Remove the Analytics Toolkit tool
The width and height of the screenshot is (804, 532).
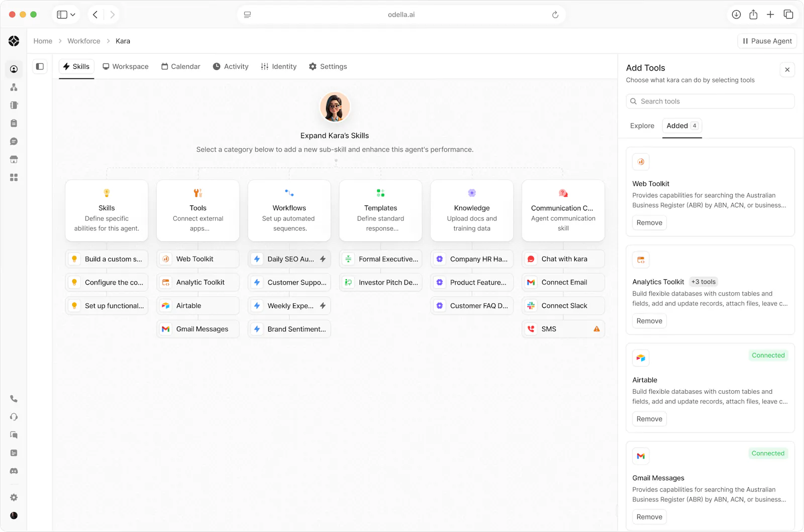(x=649, y=321)
